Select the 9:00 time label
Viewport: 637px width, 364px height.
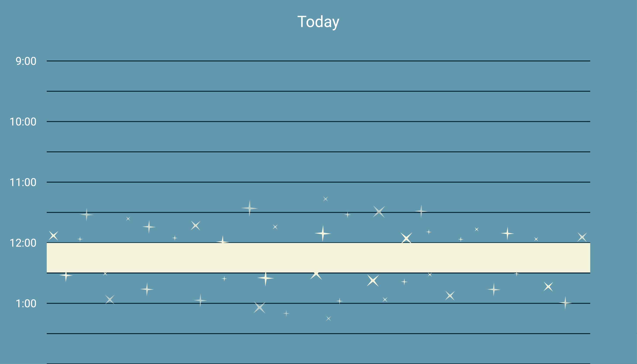point(26,61)
